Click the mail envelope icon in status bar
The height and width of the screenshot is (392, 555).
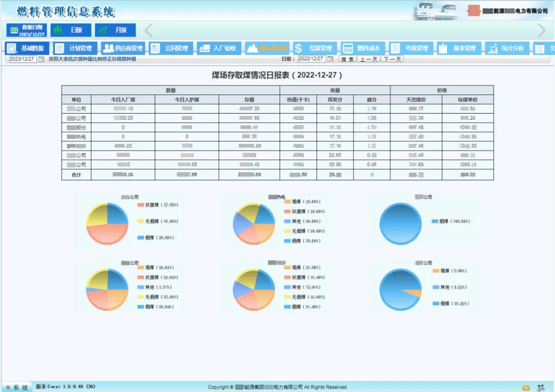click(x=526, y=388)
